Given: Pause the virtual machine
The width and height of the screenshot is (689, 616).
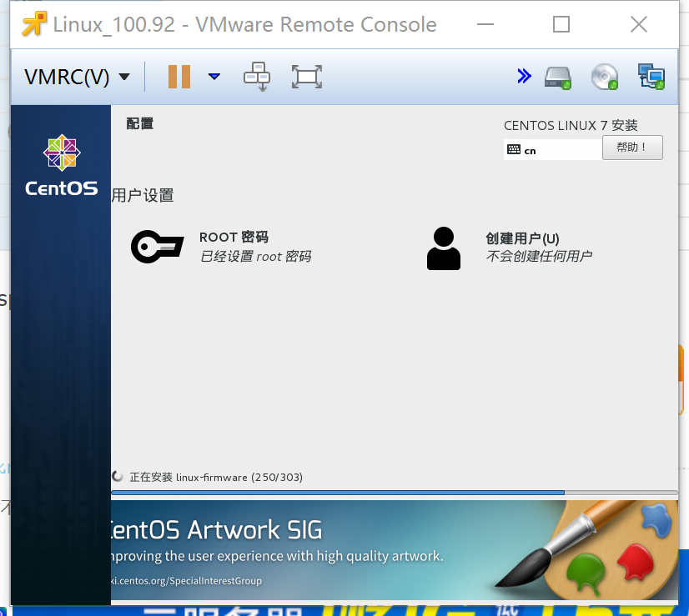Looking at the screenshot, I should coord(179,77).
